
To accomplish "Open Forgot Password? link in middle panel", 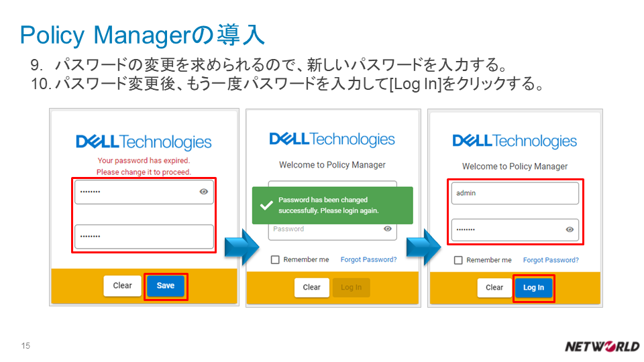I will [x=368, y=259].
